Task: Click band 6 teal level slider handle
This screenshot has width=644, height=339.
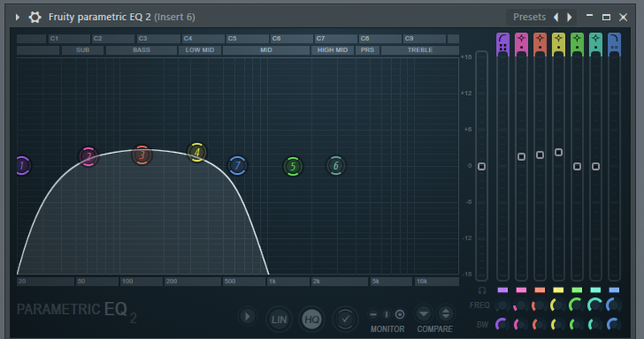Action: [596, 167]
